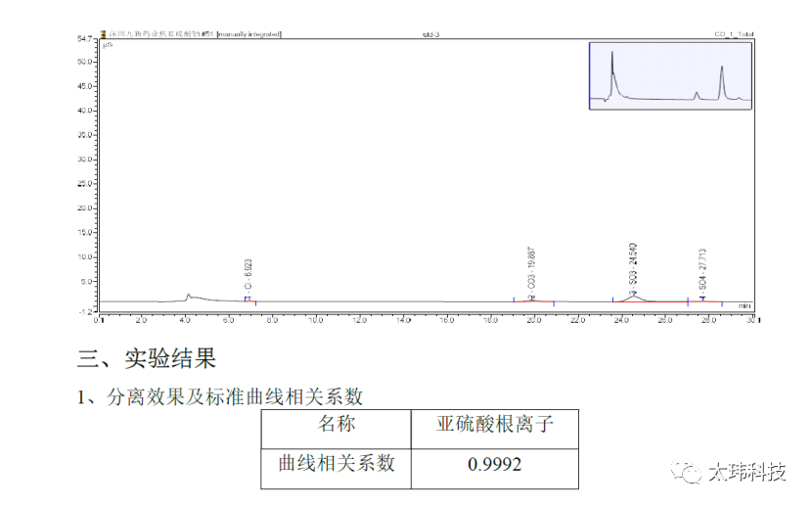Image resolution: width=812 pixels, height=507 pixels.
Task: Click the min x-axis unit label
Action: 744,306
